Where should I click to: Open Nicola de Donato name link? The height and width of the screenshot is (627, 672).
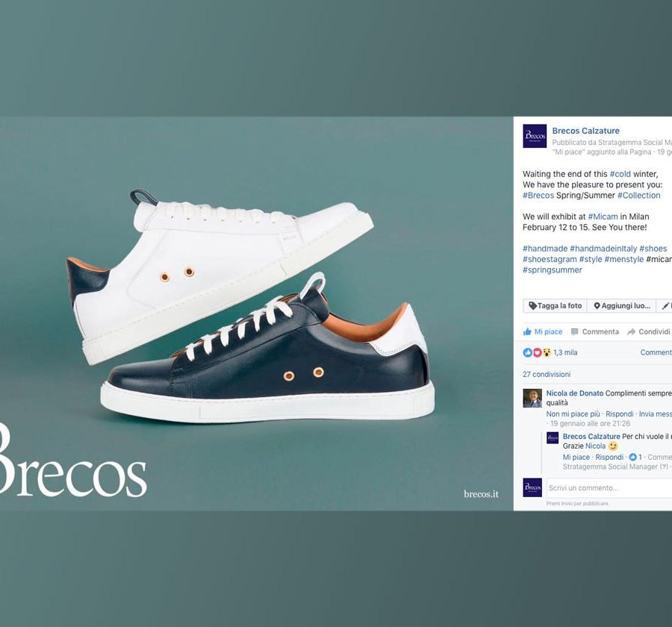pos(575,393)
